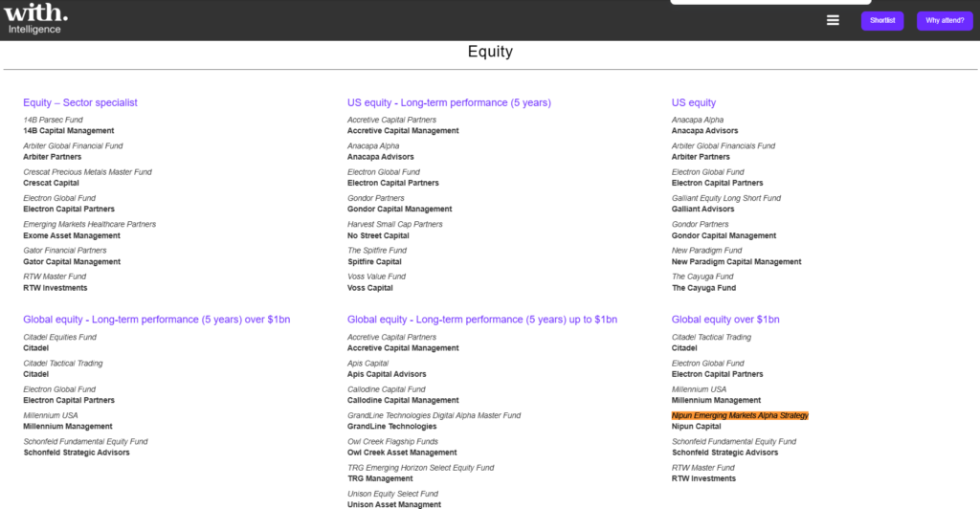Click the search input field at top
This screenshot has width=980, height=509.
[769, 2]
